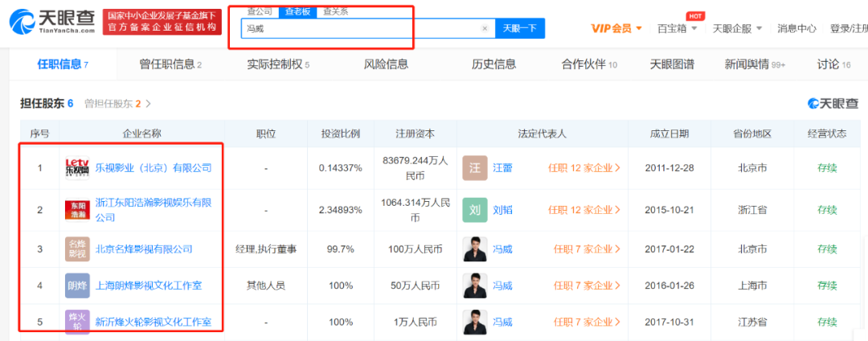
Task: Expand 任职 7 家企业 in 北京名烽影视 row
Action: [x=587, y=249]
